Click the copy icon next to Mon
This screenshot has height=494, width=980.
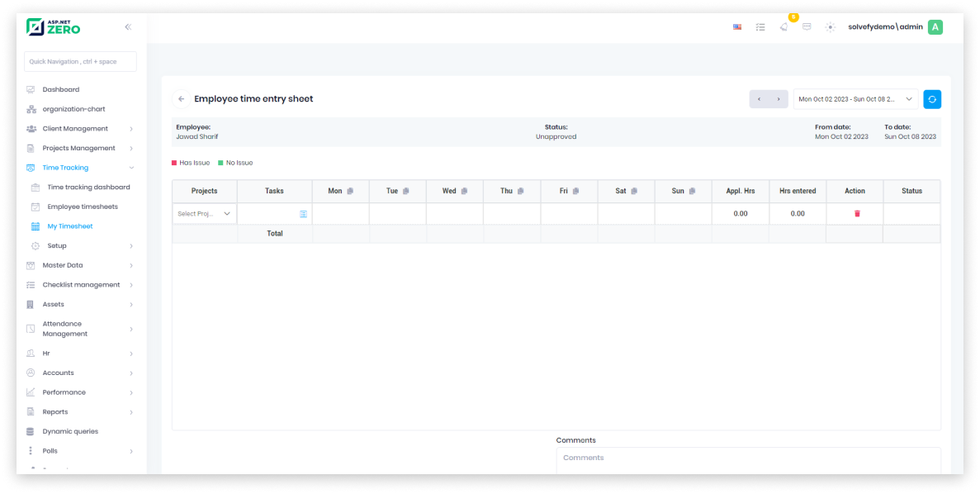point(350,192)
